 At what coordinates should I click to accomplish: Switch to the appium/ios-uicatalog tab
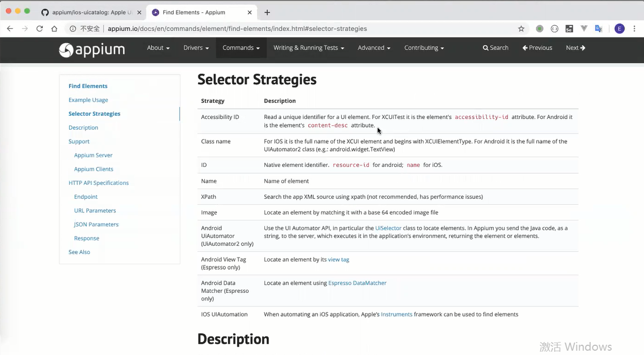point(90,12)
